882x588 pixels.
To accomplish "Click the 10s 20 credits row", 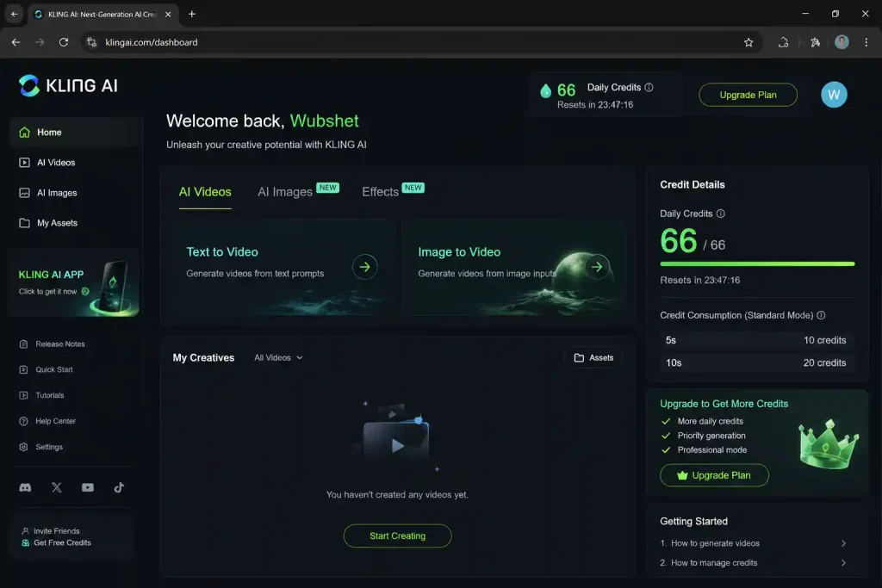I will (x=755, y=362).
